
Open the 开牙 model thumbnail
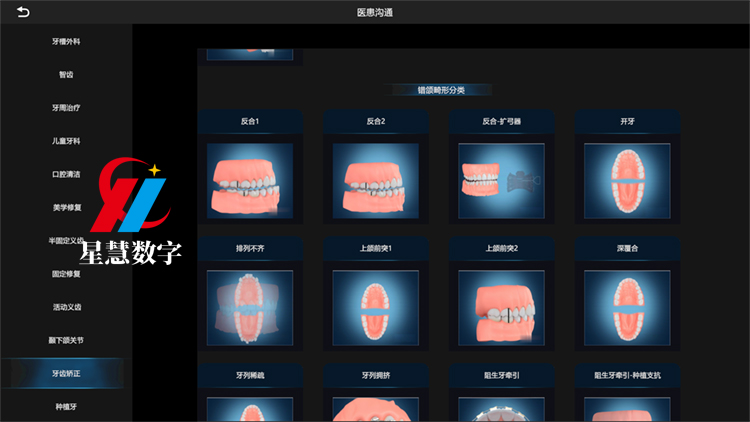627,182
